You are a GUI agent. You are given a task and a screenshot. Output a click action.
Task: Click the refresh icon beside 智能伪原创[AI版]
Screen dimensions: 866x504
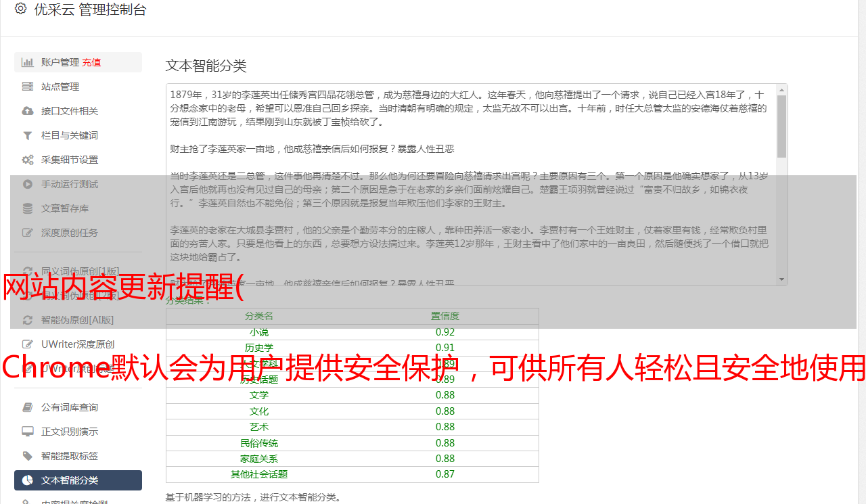[x=28, y=320]
